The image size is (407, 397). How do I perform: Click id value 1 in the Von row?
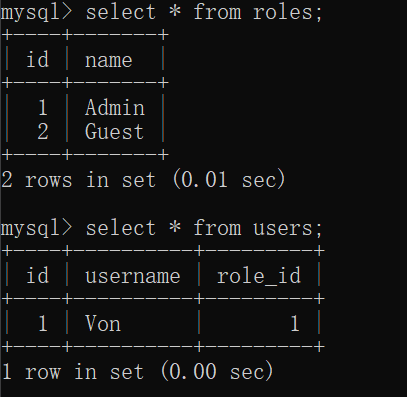[x=43, y=324]
